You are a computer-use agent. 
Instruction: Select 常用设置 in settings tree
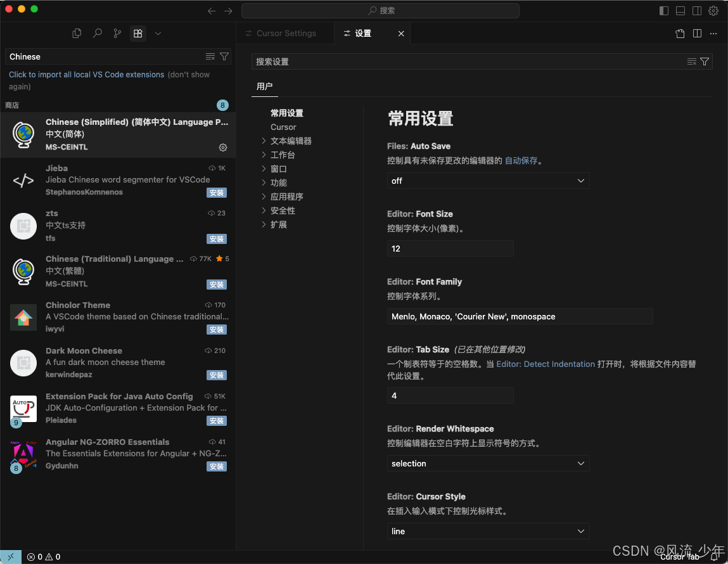[x=287, y=113]
